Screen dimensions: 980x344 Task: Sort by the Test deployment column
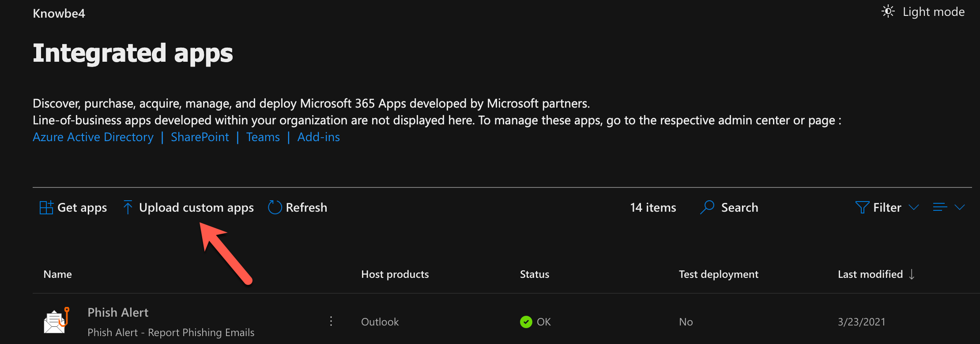click(x=719, y=274)
